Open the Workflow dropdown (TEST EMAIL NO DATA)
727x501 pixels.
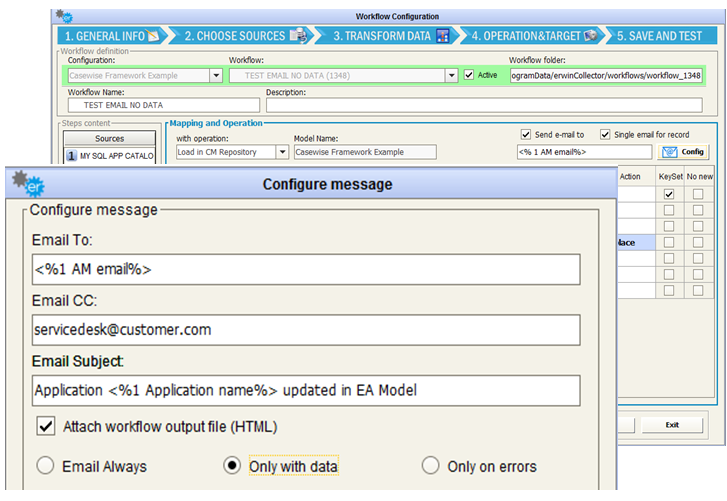(x=452, y=76)
